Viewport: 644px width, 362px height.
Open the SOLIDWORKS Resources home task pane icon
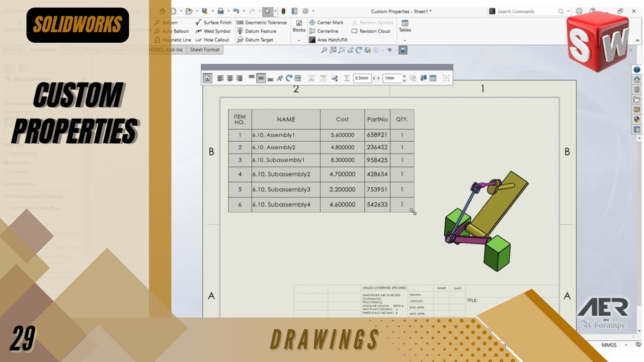(637, 79)
